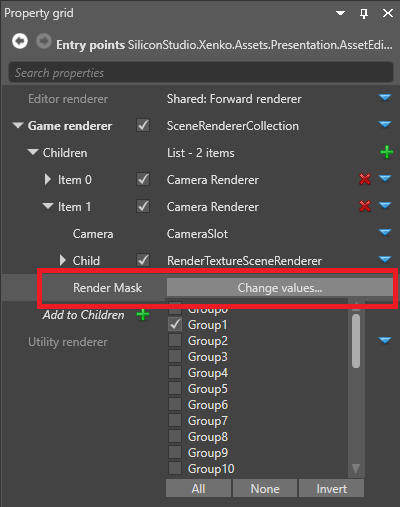This screenshot has height=507, width=400.
Task: Check the Group7 checkbox
Action: tap(175, 420)
